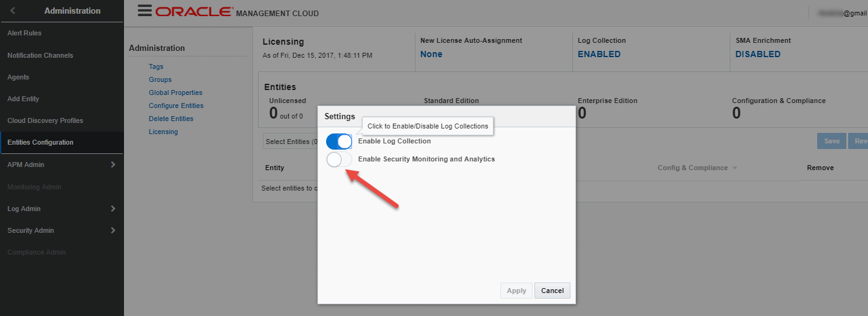Go to Agents in sidebar
This screenshot has width=868, height=316.
[x=18, y=77]
